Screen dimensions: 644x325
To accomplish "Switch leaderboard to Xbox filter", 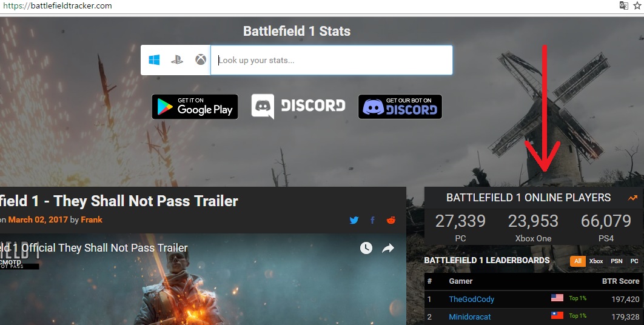I will pos(596,261).
